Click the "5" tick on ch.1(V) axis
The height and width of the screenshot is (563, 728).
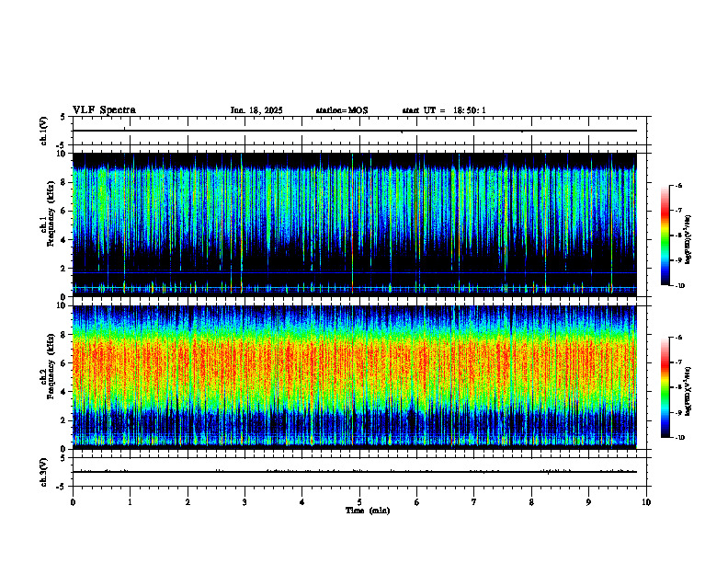[x=63, y=117]
